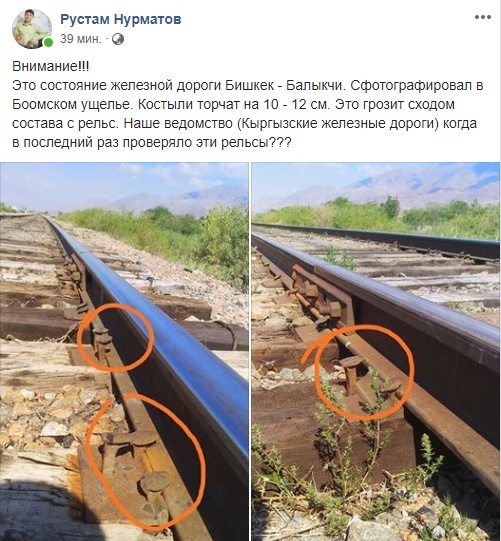Click the blue rail in left photo
Viewport: 501px width, 541px height.
(x=162, y=331)
